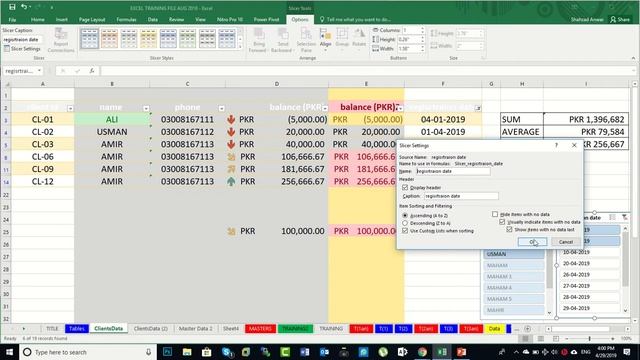Open PowerPoint from the taskbar
Screen dimensions: 640x360
click(x=461, y=352)
